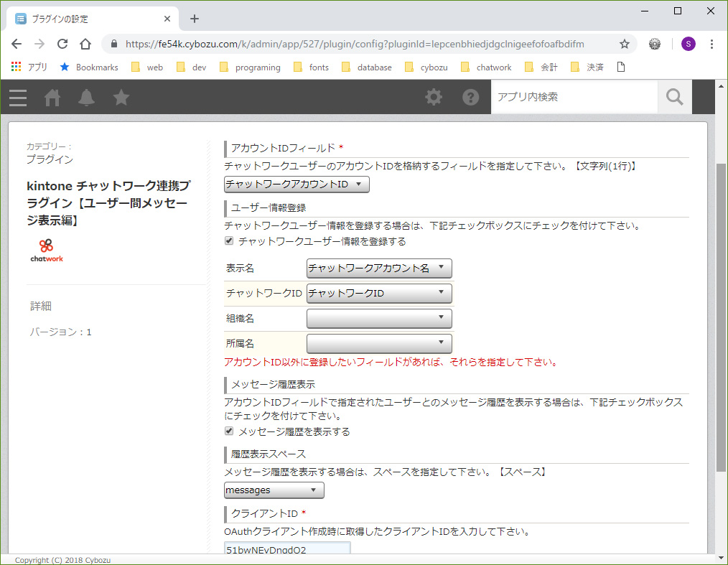Click scrollbar up arrow
The height and width of the screenshot is (565, 728).
(721, 86)
